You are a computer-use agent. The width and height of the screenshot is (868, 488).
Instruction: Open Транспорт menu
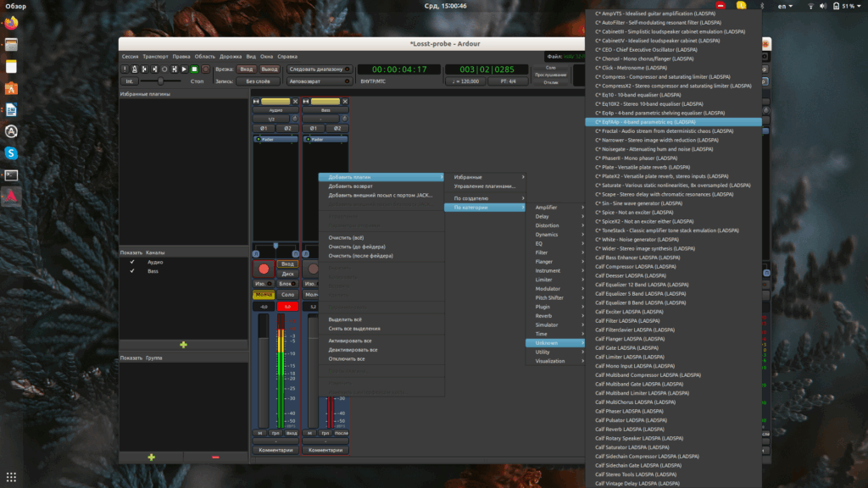coord(155,57)
